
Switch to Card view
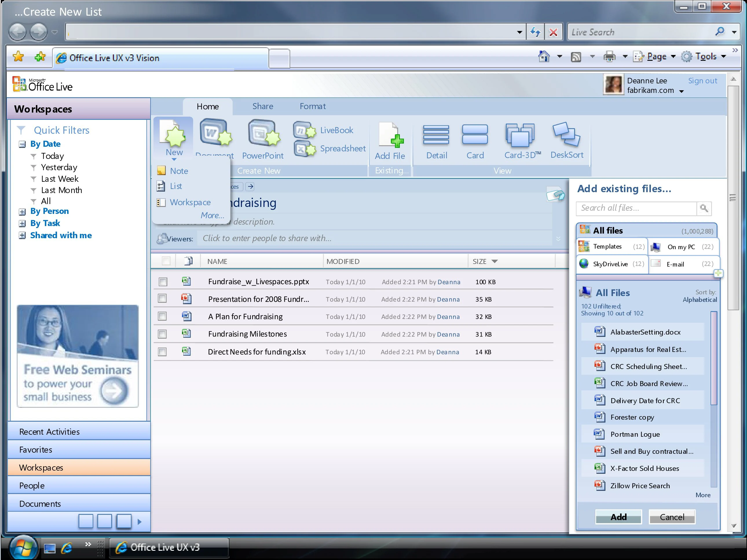pyautogui.click(x=475, y=141)
